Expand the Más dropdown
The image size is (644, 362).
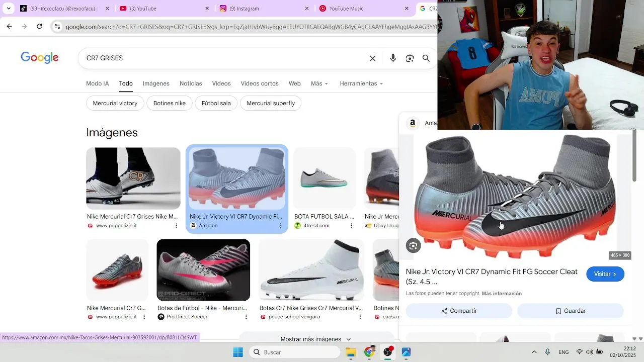(x=319, y=83)
